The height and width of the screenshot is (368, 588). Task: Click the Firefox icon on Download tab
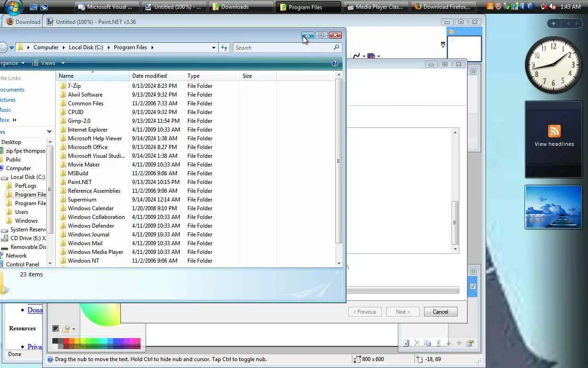(x=10, y=22)
